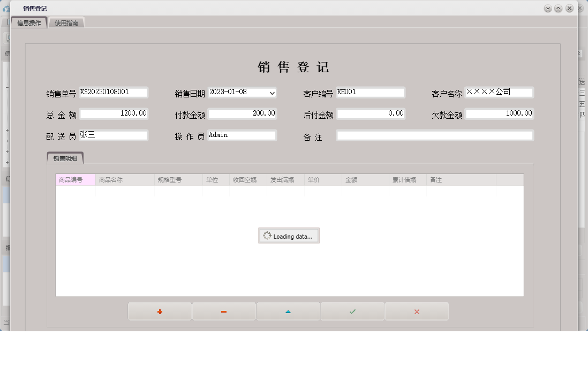This screenshot has height=388, width=588.
Task: Switch to the 使用指南 tab
Action: [66, 22]
